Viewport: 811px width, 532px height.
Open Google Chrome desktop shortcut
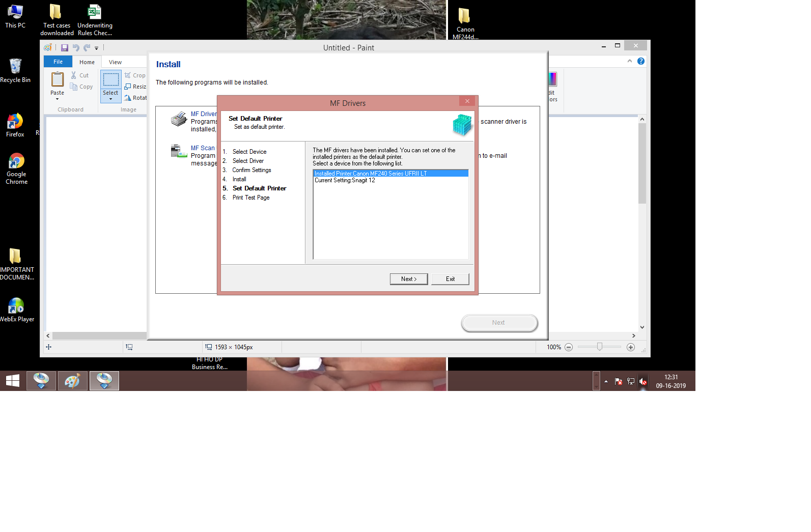click(16, 169)
